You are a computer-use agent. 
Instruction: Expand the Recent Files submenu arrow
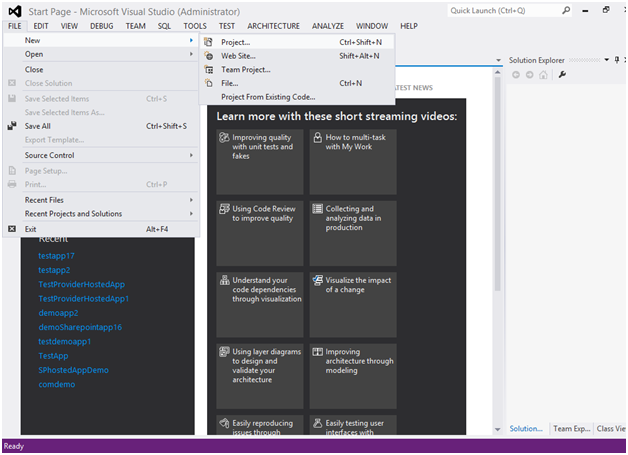pos(191,200)
